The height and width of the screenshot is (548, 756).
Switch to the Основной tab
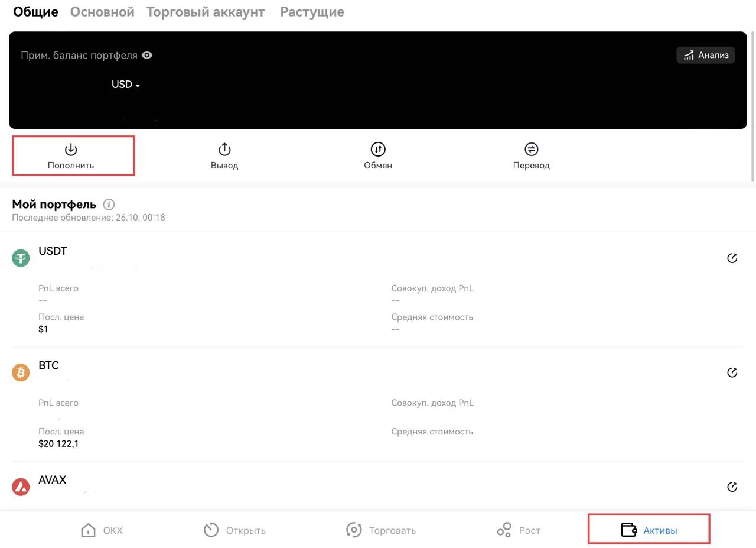point(102,12)
